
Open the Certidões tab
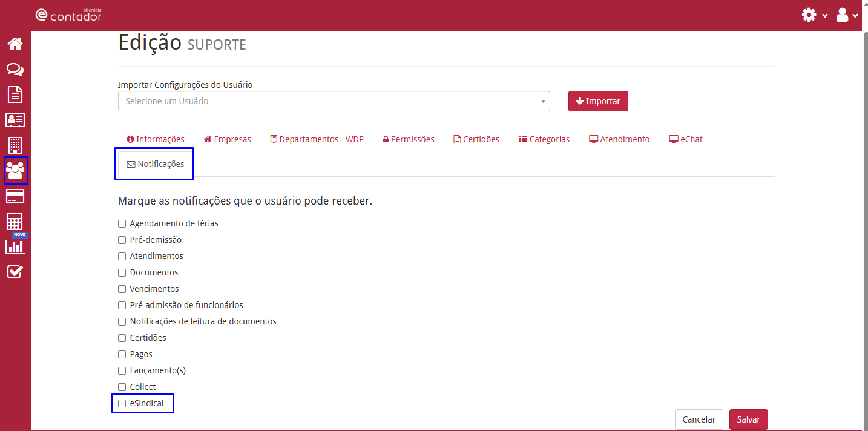click(x=476, y=139)
